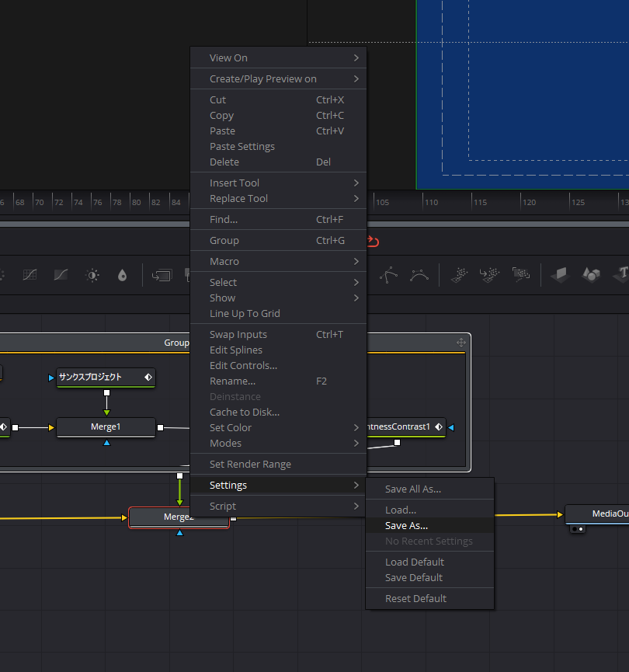The height and width of the screenshot is (672, 629).
Task: Select the Polygon mask tool
Action: click(x=388, y=275)
